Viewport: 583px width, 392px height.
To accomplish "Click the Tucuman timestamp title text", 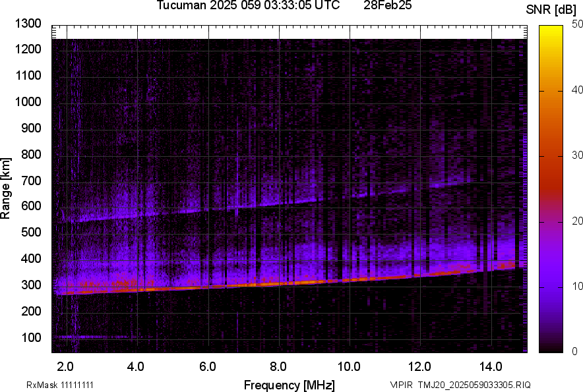I will tap(248, 6).
